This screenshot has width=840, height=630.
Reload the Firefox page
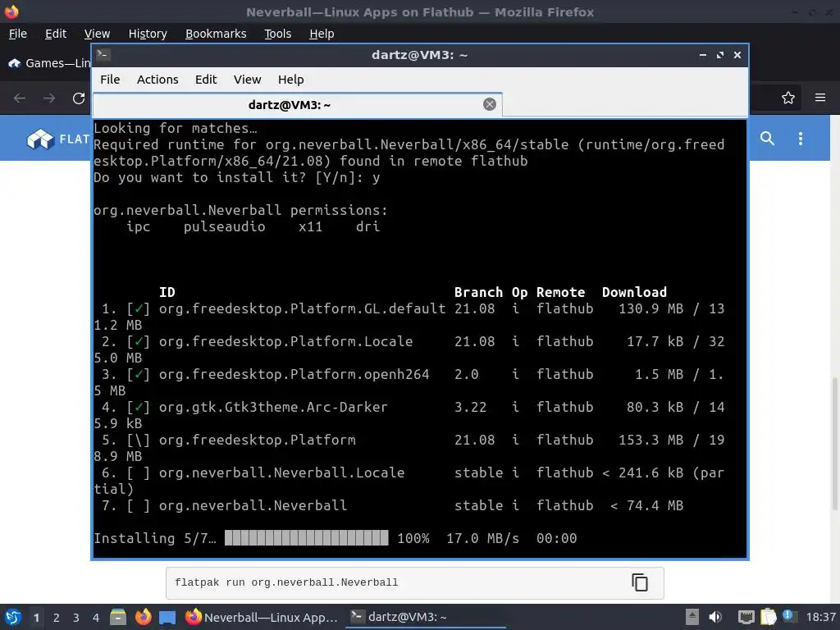click(79, 98)
